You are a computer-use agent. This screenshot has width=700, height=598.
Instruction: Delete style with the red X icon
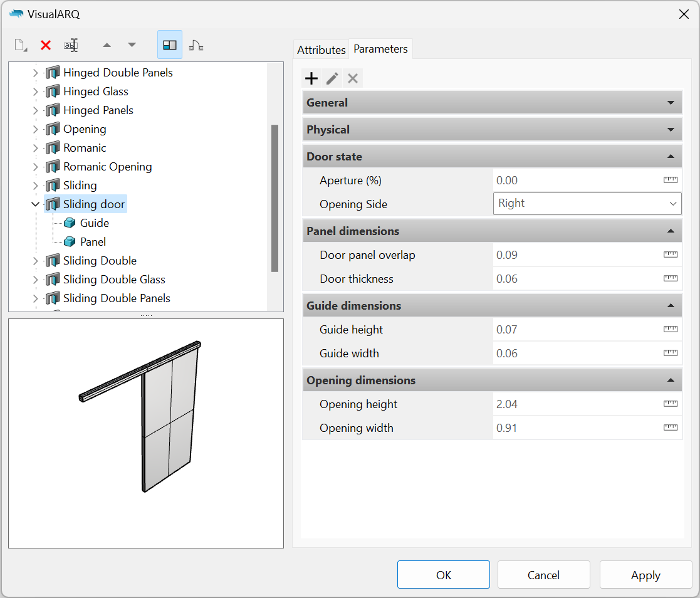point(46,45)
